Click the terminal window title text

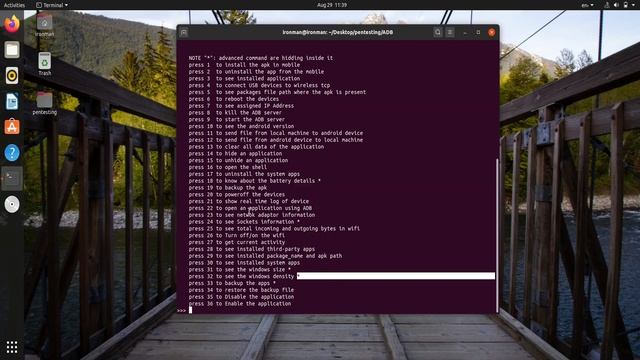tap(338, 32)
